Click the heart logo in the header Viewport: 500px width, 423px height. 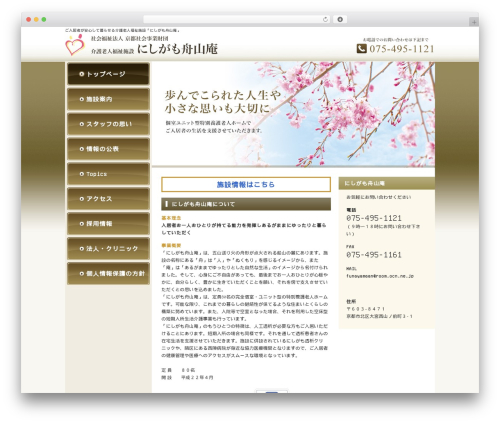click(75, 45)
